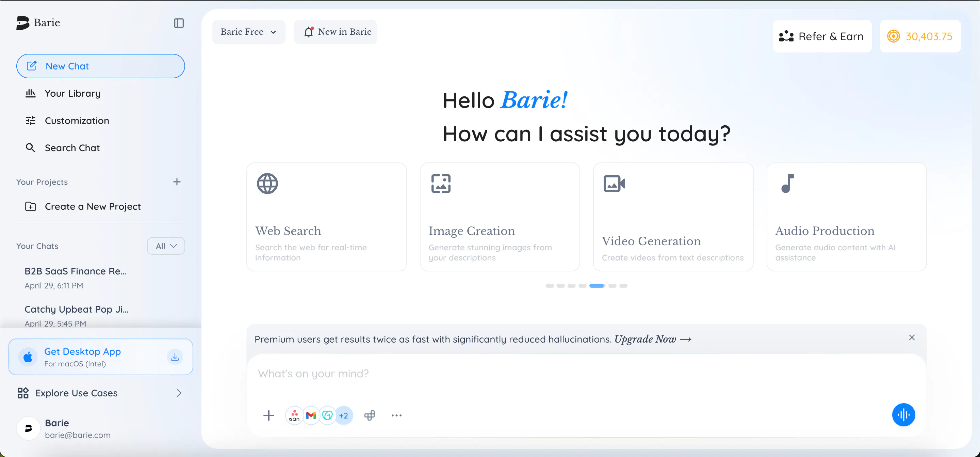Click the Get Desktop App label
The height and width of the screenshot is (457, 980).
83,351
